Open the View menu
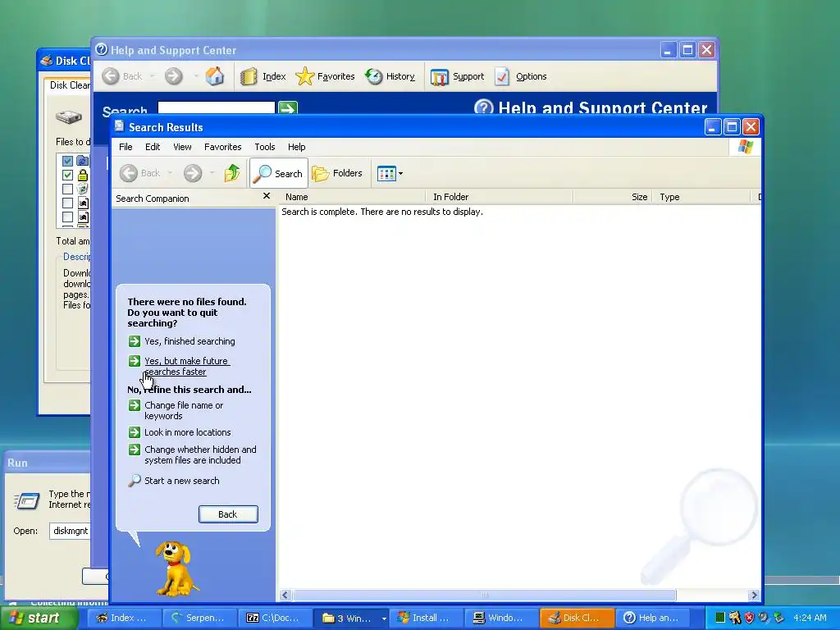Screen dimensions: 840x630 coord(182,147)
